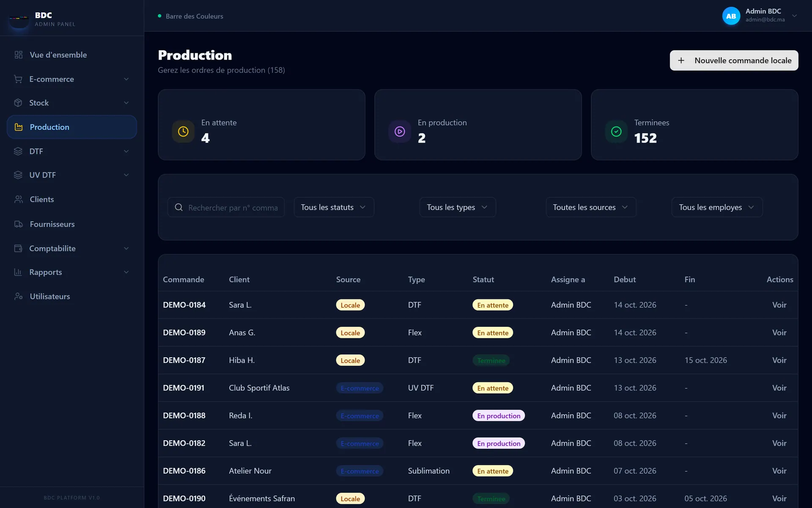This screenshot has width=812, height=508.
Task: Click the DTF layers icon
Action: 18,151
